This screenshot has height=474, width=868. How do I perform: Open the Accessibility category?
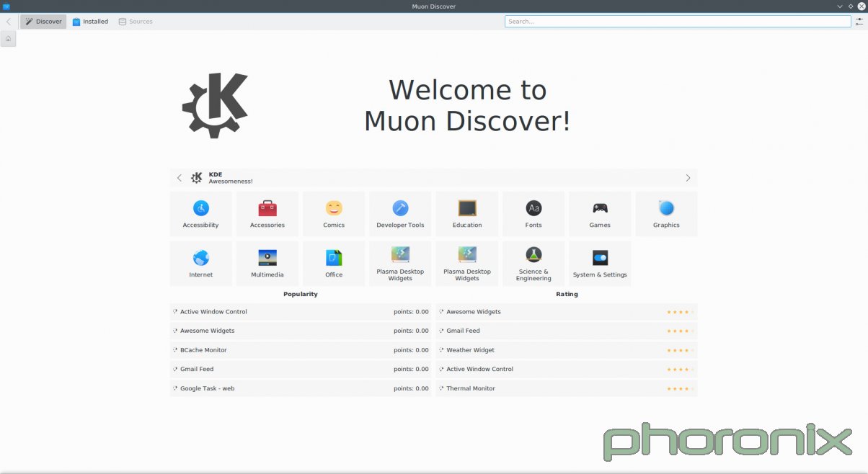200,213
